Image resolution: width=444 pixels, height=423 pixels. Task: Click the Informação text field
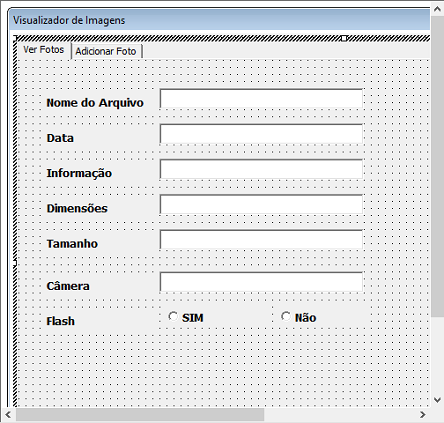[x=261, y=169]
